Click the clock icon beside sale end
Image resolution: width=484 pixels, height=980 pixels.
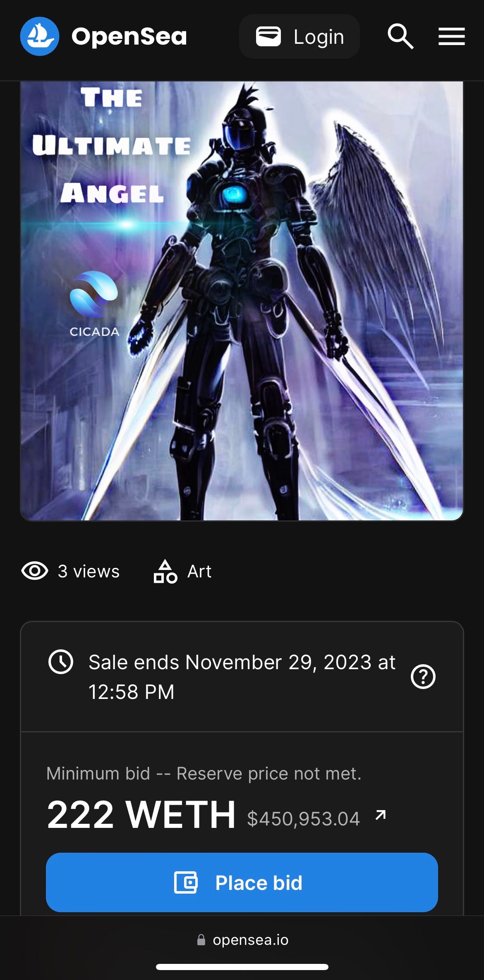pyautogui.click(x=61, y=662)
